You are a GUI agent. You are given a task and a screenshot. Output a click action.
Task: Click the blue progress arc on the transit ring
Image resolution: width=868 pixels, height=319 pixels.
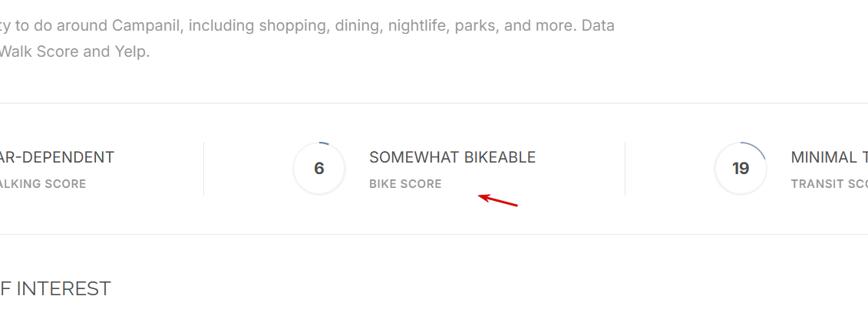click(756, 148)
